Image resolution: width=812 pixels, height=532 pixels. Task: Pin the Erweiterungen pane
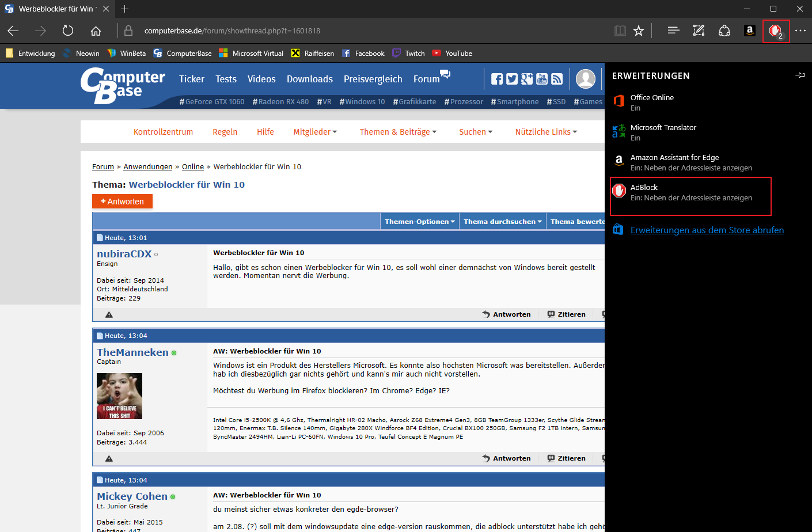tap(800, 75)
